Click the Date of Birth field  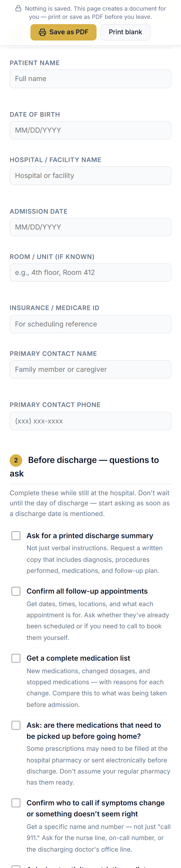pyautogui.click(x=90, y=130)
